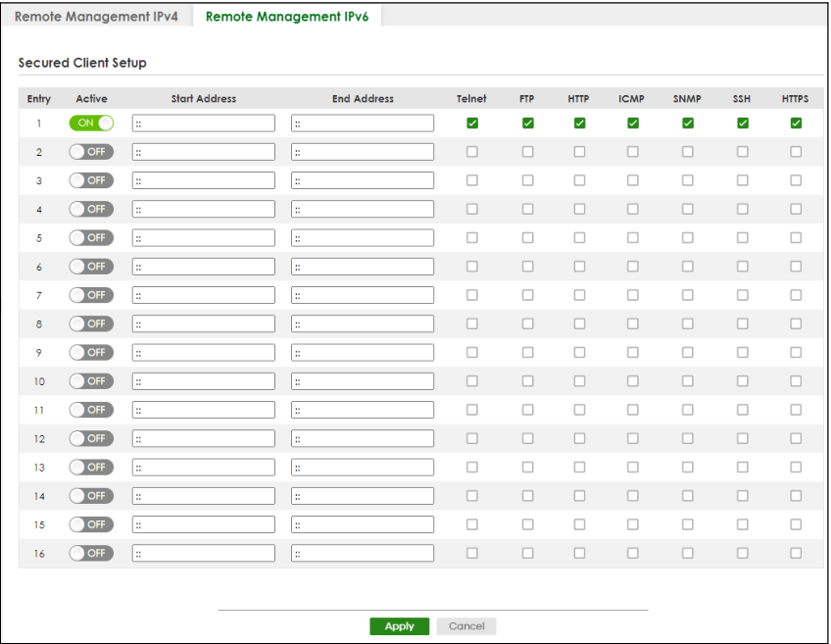
Task: Switch on the Active toggle for entry 8
Action: click(91, 323)
